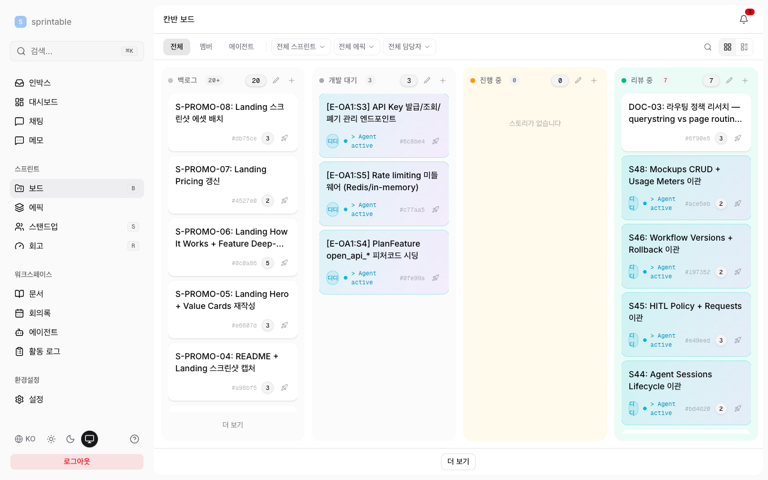Open the 전체 에픽 filter dropdown

click(357, 47)
